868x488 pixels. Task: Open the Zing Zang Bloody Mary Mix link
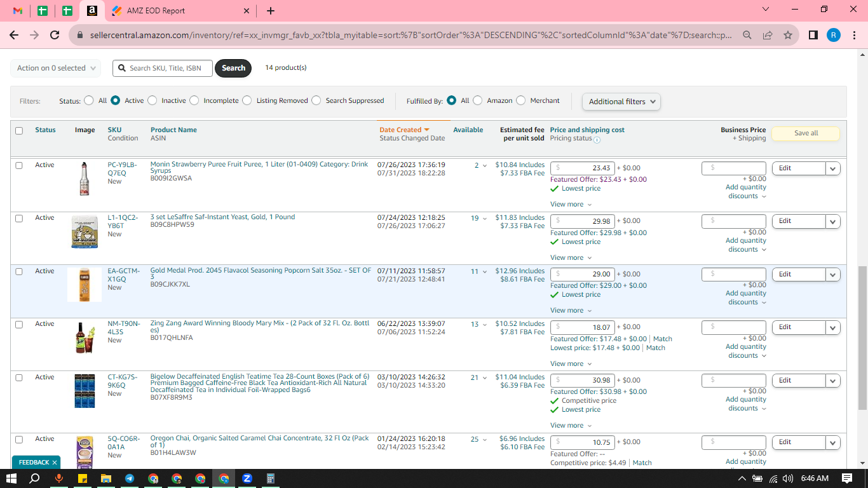tap(260, 327)
